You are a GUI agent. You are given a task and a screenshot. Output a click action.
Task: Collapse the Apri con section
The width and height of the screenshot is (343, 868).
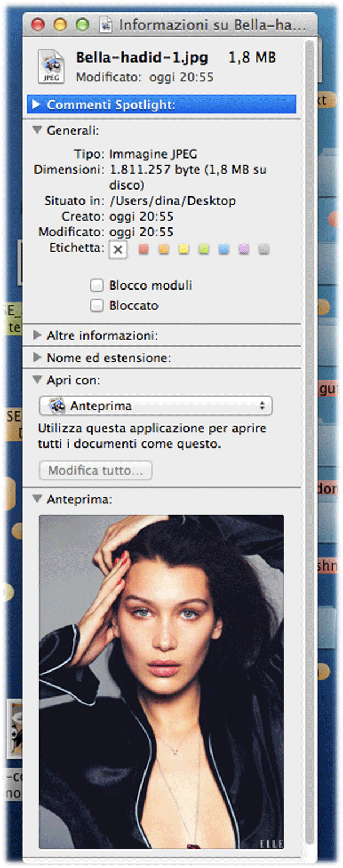(x=37, y=380)
